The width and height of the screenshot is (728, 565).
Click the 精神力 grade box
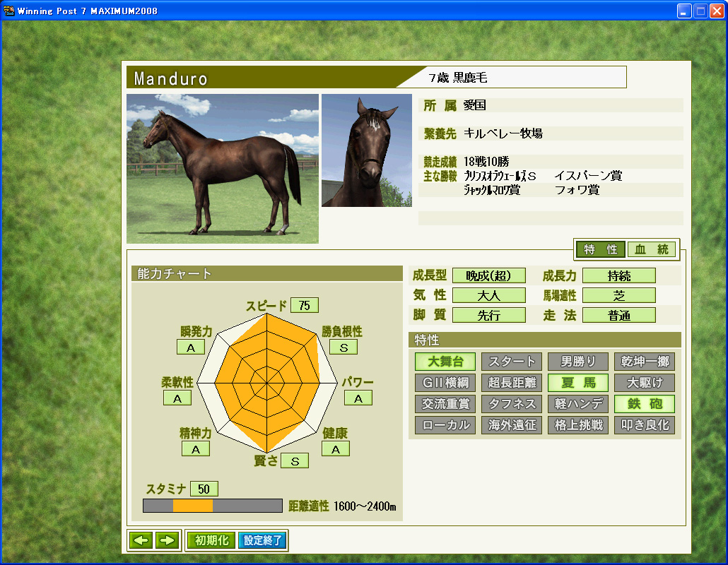click(196, 448)
